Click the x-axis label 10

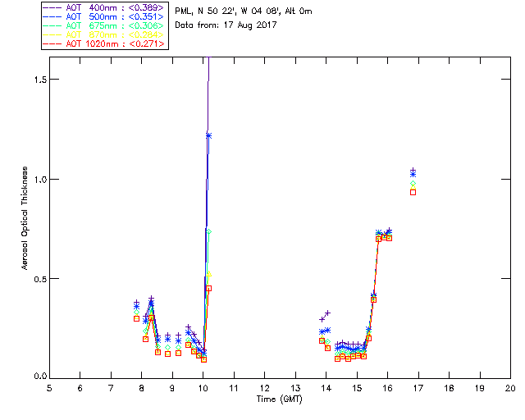tap(203, 388)
